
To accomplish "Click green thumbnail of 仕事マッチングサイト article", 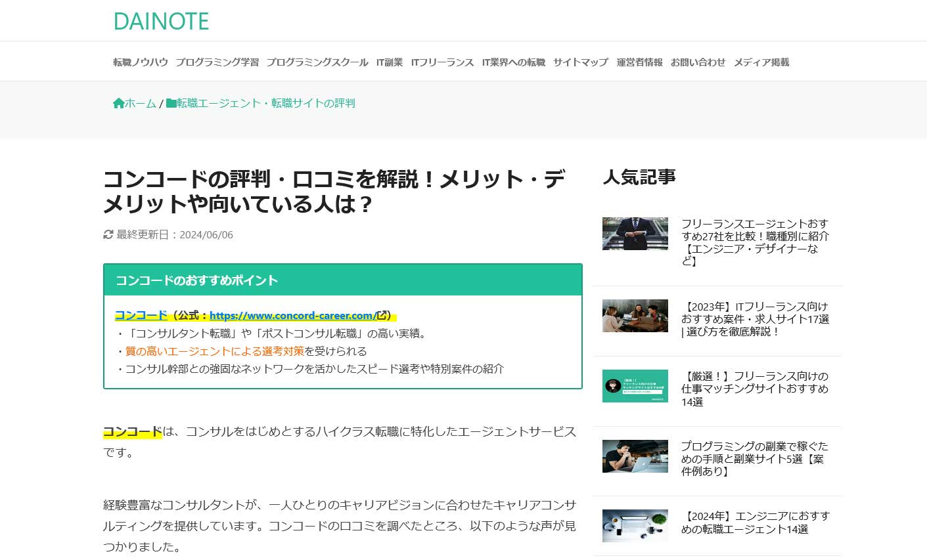I will tap(635, 386).
